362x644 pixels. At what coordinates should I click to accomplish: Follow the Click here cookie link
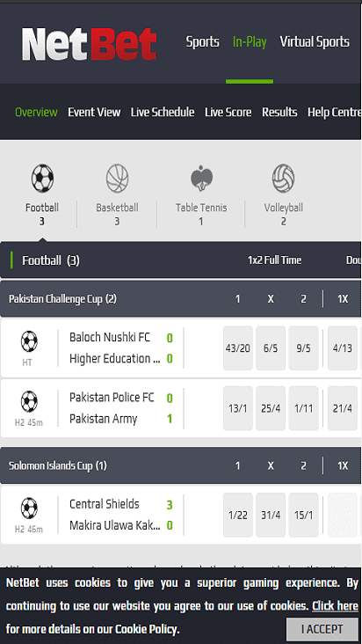point(335,606)
